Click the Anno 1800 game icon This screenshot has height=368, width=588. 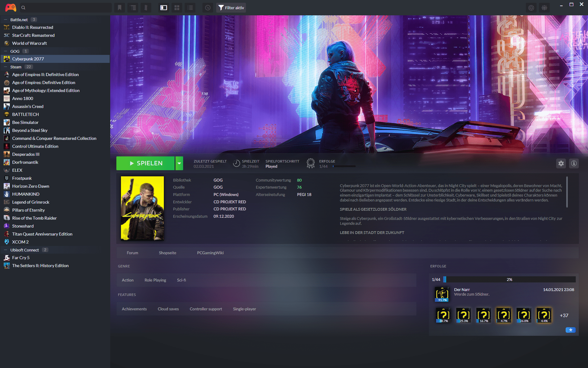(x=7, y=98)
